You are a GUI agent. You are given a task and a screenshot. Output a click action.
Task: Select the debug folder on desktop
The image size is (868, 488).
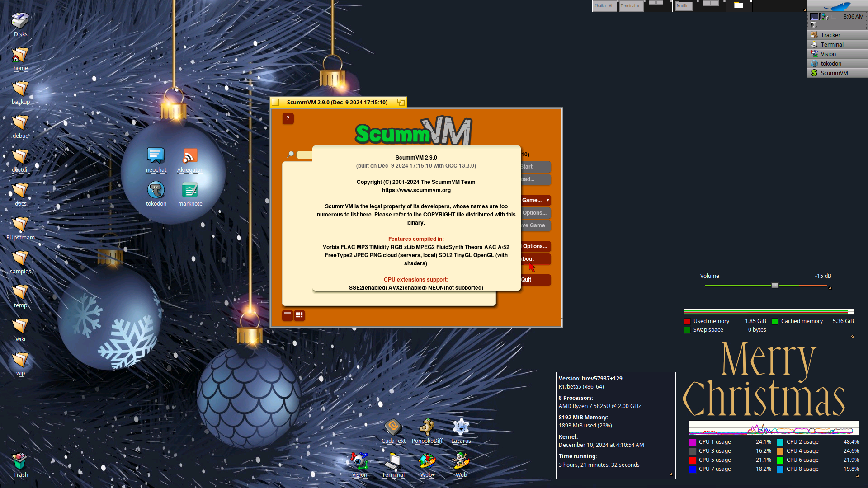pyautogui.click(x=20, y=127)
